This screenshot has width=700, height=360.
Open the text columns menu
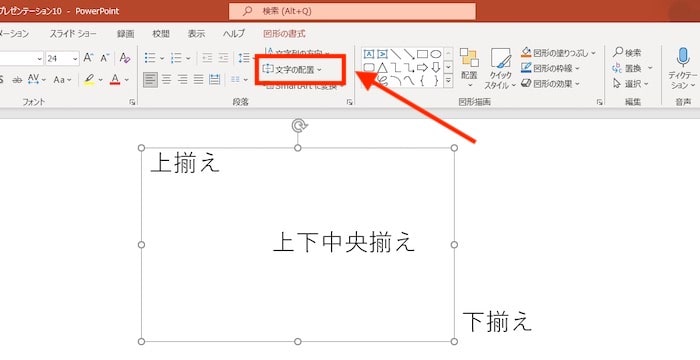coord(239,80)
